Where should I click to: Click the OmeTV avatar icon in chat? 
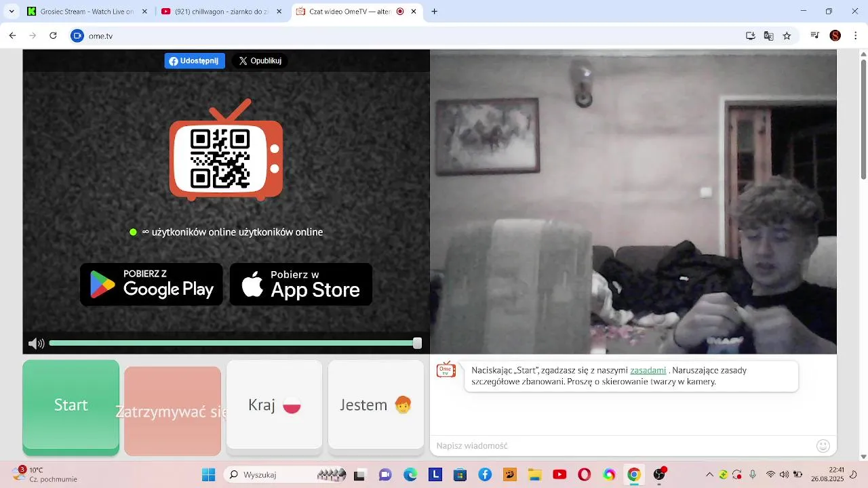tap(446, 369)
